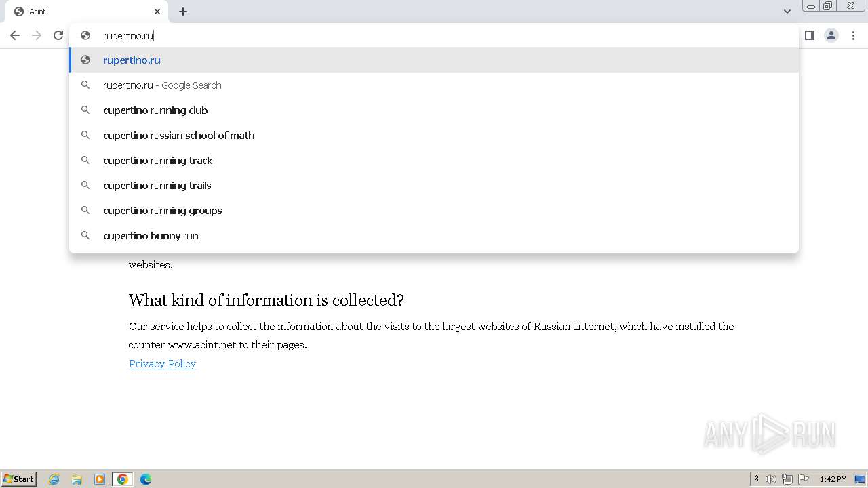Expand the tab search dropdown arrow

pyautogui.click(x=787, y=12)
